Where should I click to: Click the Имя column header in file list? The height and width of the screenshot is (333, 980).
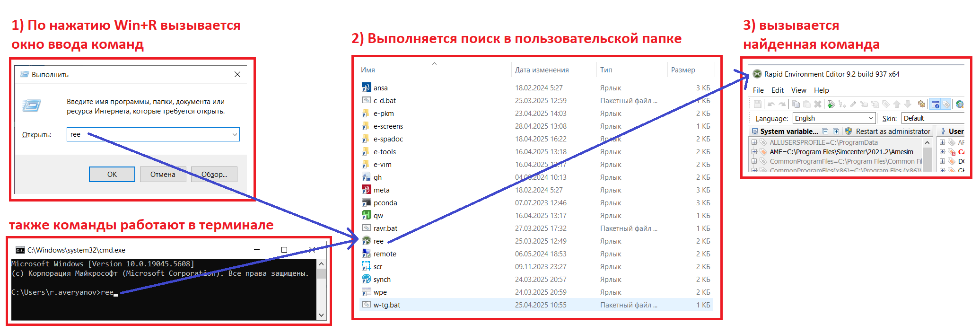pyautogui.click(x=368, y=70)
